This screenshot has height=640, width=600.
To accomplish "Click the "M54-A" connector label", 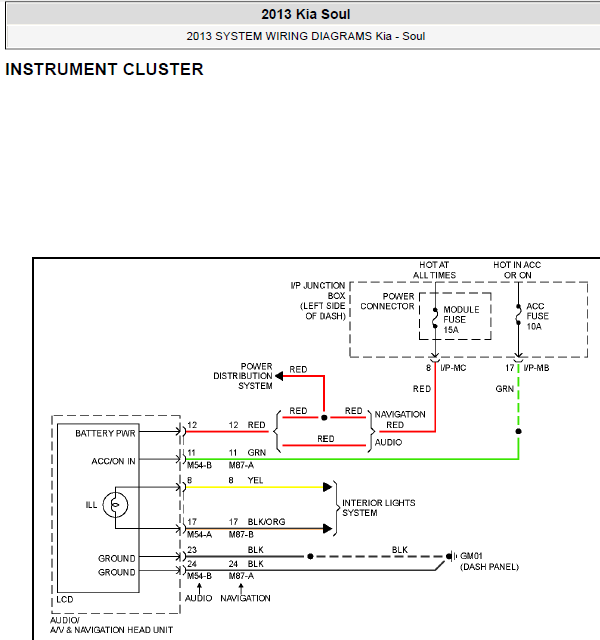I will click(199, 535).
